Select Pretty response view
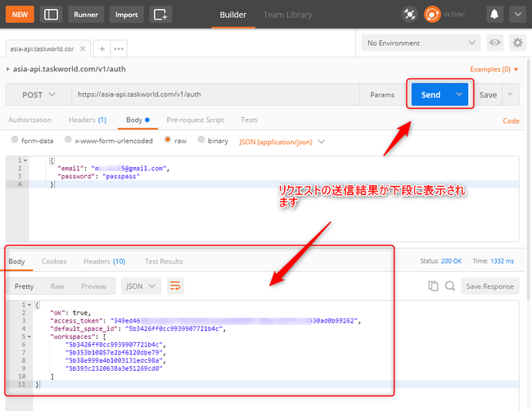This screenshot has width=532, height=411. click(x=24, y=287)
